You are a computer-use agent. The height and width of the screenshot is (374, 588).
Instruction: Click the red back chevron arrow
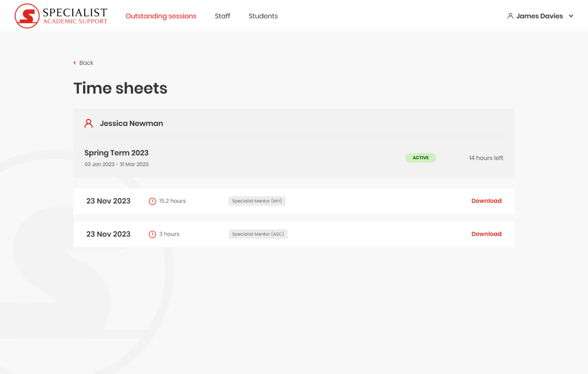[x=75, y=63]
